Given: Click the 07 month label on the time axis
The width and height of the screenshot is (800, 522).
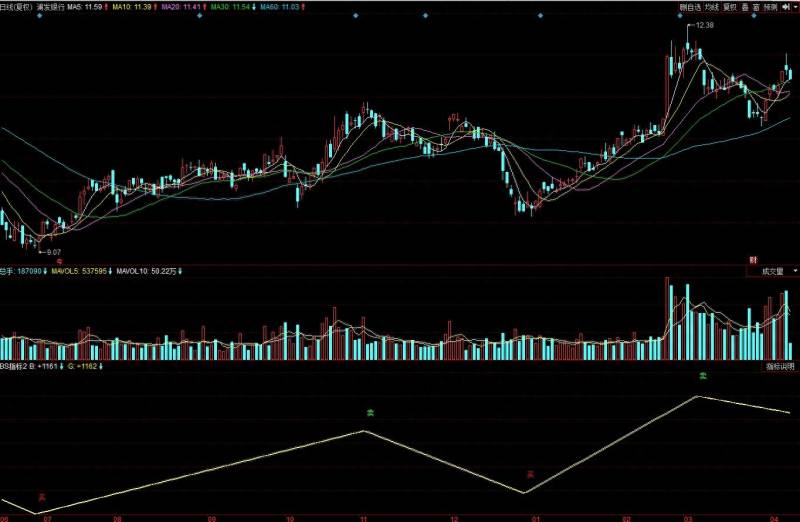Looking at the screenshot, I should (x=47, y=518).
